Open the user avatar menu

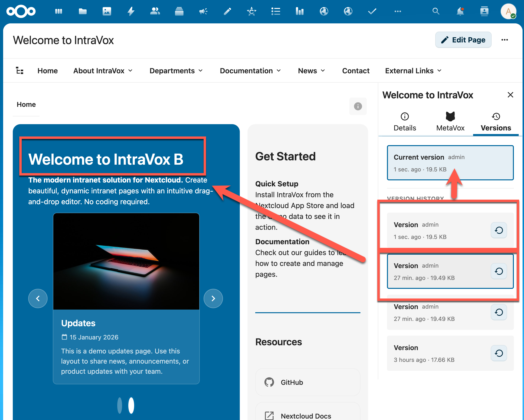coord(509,11)
